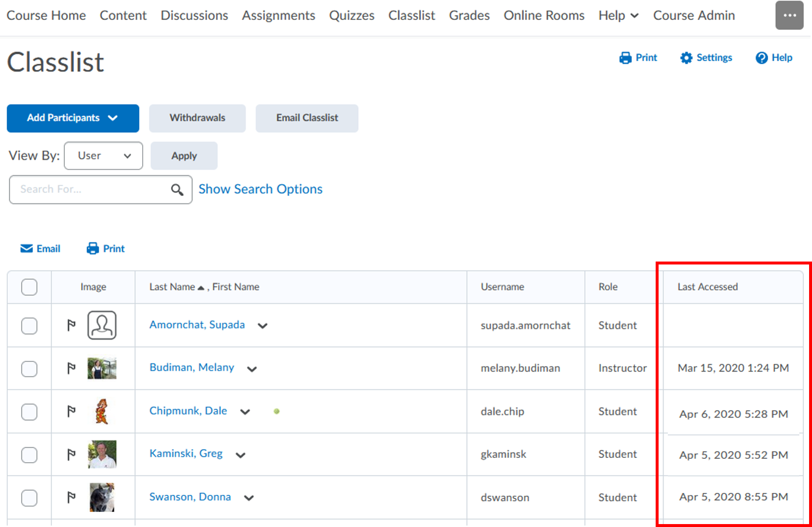812x527 pixels.
Task: Open the View By User dropdown
Action: pyautogui.click(x=103, y=156)
